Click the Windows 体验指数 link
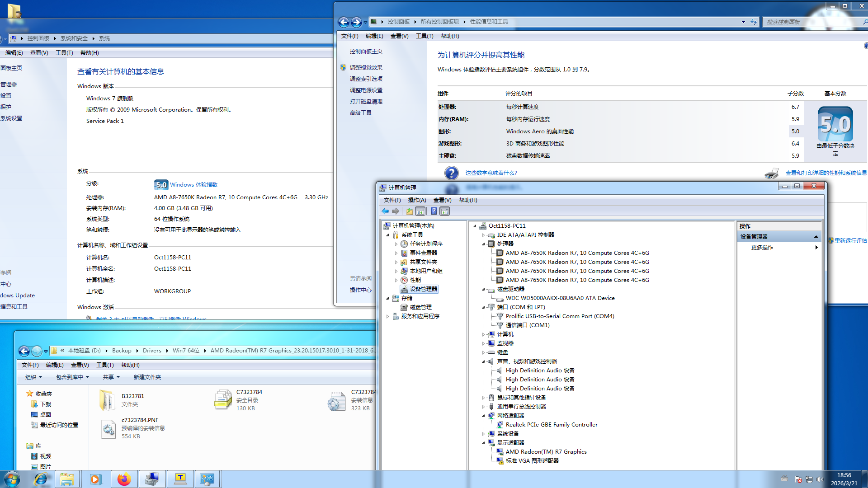Image resolution: width=868 pixels, height=488 pixels. [x=193, y=184]
